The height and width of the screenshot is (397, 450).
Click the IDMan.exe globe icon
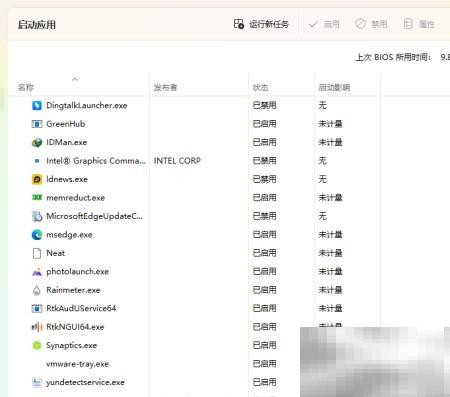tap(37, 142)
